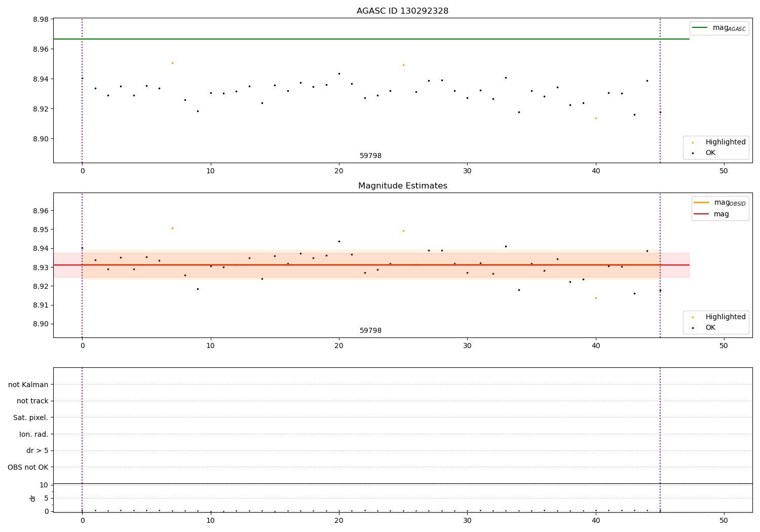Click the "Ion. rad." row label
The height and width of the screenshot is (532, 760).
click(x=34, y=434)
